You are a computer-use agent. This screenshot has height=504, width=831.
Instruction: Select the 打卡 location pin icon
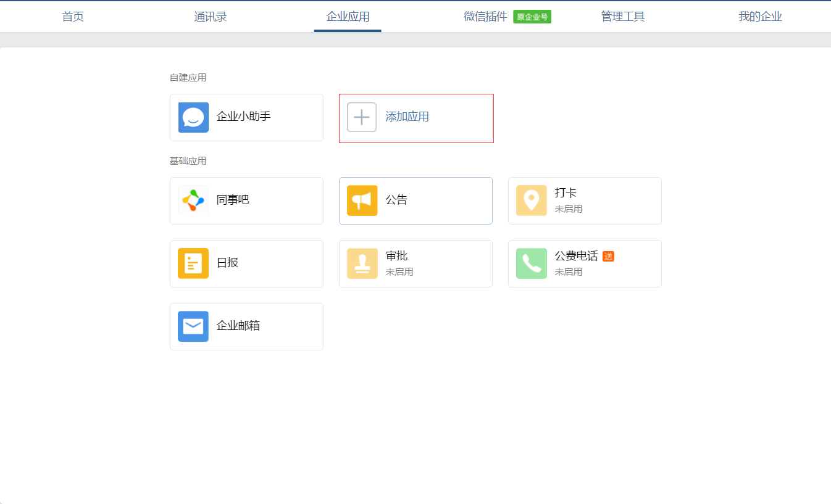[532, 200]
